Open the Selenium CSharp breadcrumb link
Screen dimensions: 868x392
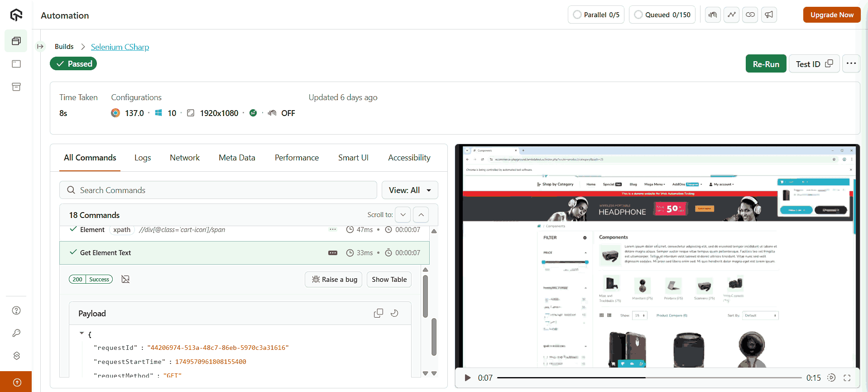(x=120, y=47)
